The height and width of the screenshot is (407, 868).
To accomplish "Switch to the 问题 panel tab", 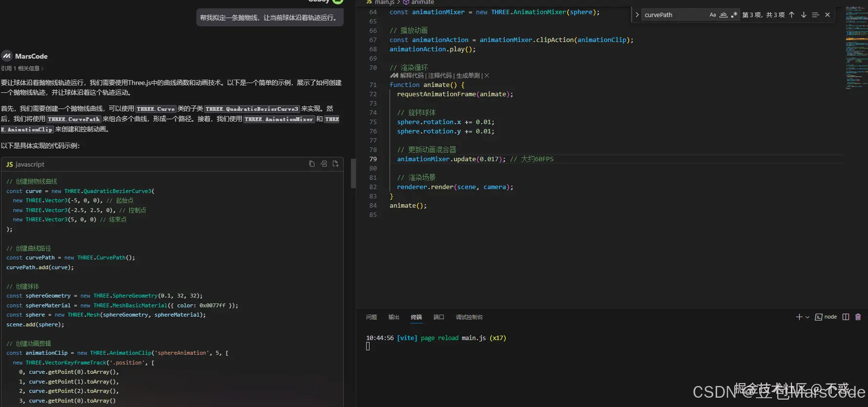I will click(x=372, y=317).
